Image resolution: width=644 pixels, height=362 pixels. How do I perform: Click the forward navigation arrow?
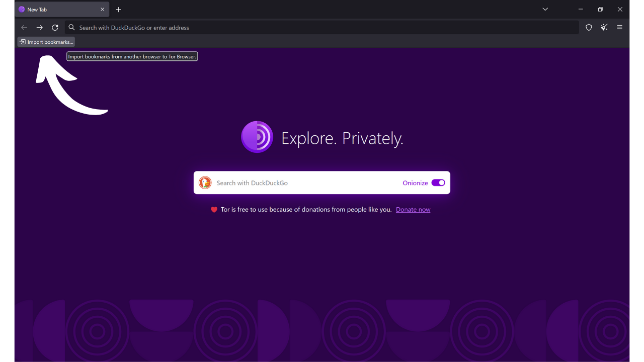point(39,28)
